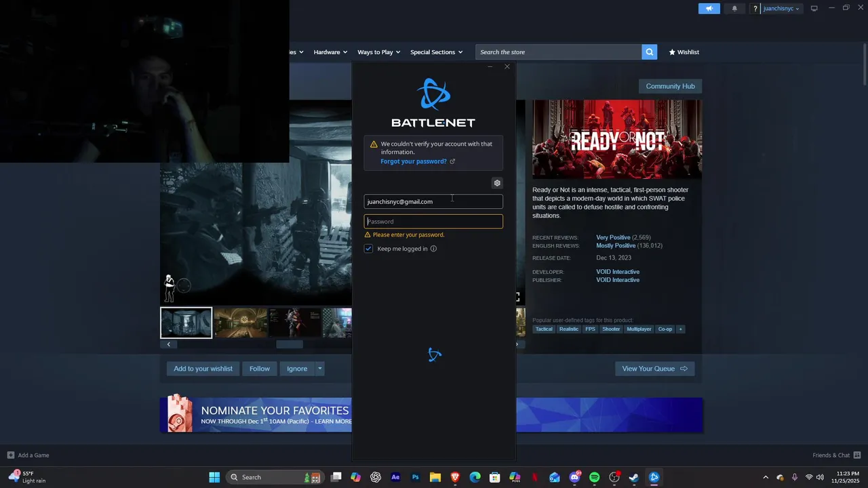
Task: Open File Explorer from the taskbar
Action: [x=435, y=477]
